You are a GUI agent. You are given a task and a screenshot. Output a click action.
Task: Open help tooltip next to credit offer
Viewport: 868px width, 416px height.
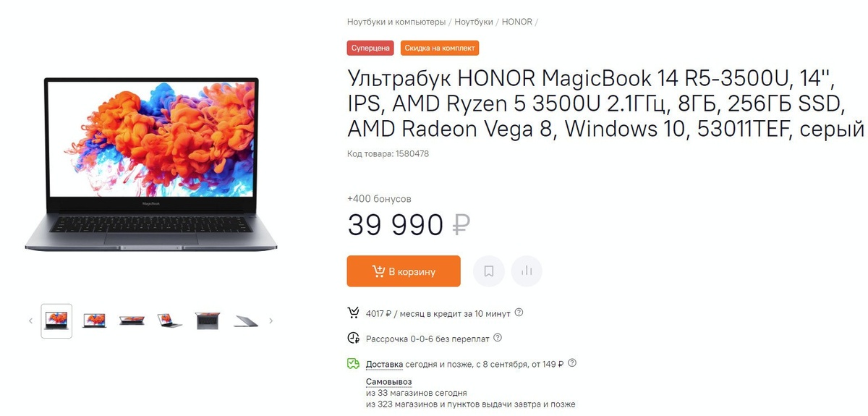tap(519, 313)
